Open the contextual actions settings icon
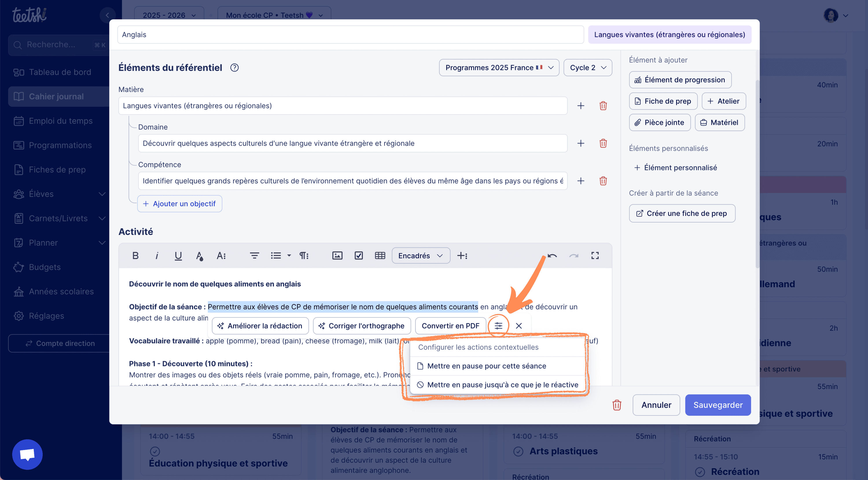The image size is (868, 480). point(498,325)
